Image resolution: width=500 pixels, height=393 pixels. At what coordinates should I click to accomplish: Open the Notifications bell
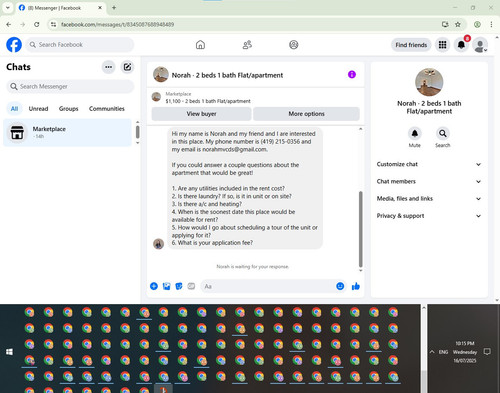[461, 45]
